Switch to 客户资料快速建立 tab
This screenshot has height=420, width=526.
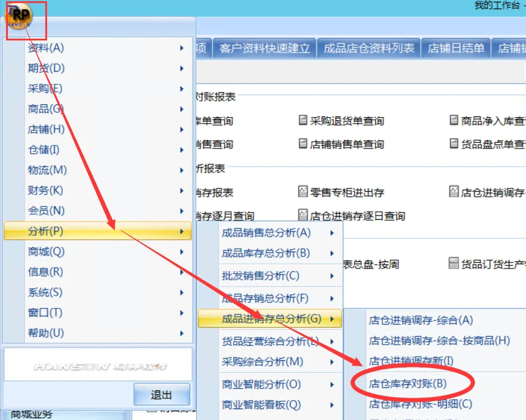coord(265,48)
